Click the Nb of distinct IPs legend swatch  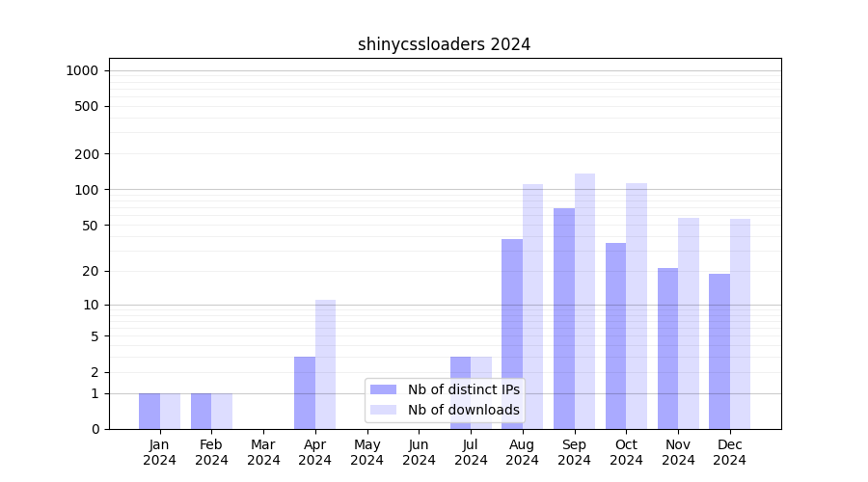383,389
